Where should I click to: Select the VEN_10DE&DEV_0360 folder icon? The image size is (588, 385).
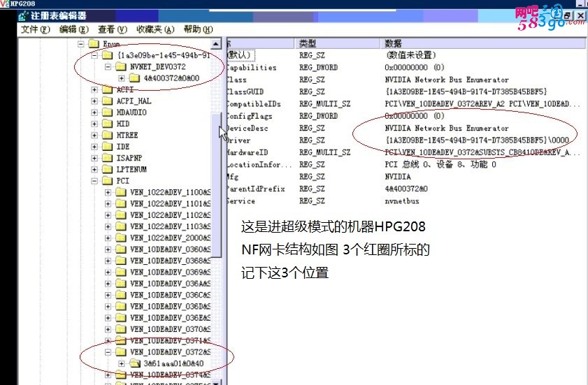click(121, 249)
